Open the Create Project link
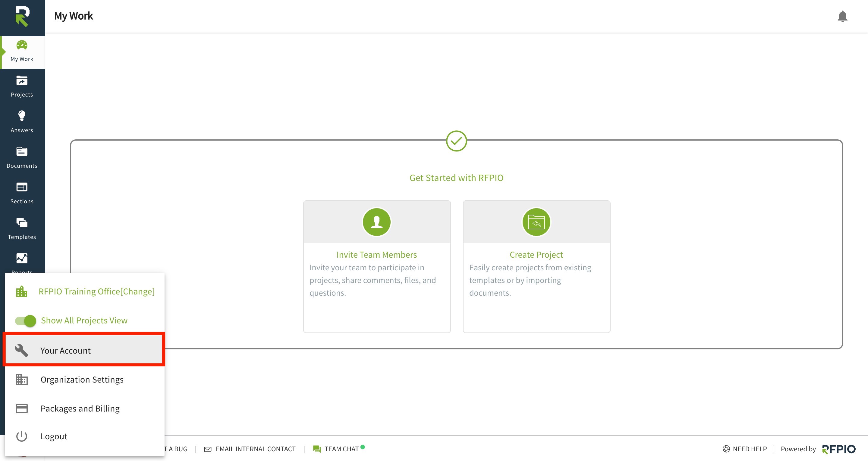Image resolution: width=868 pixels, height=461 pixels. click(536, 255)
